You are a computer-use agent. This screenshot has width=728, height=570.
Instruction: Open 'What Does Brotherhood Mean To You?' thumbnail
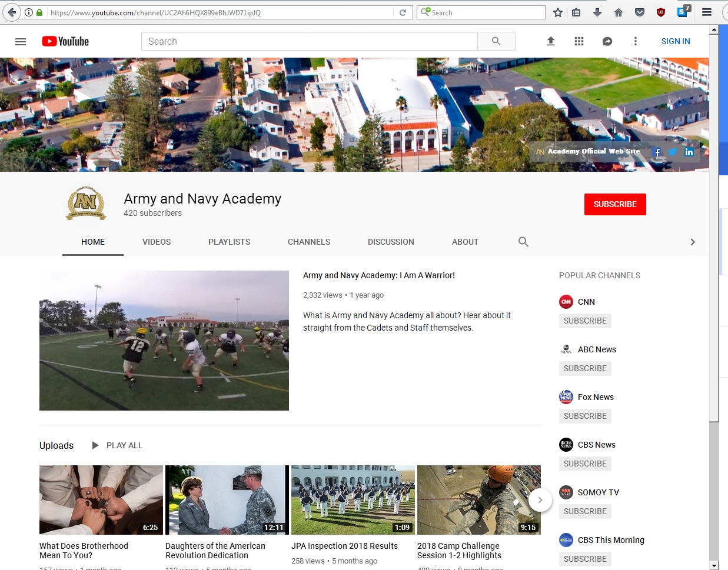point(101,500)
